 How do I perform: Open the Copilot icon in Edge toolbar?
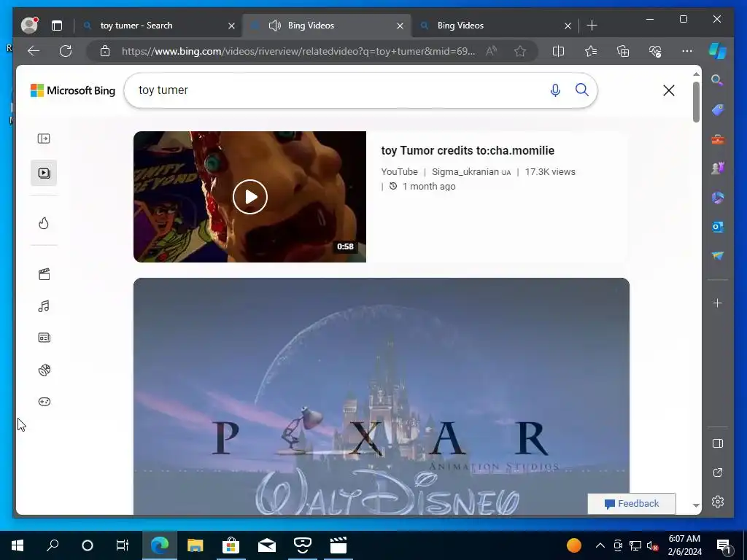718,51
